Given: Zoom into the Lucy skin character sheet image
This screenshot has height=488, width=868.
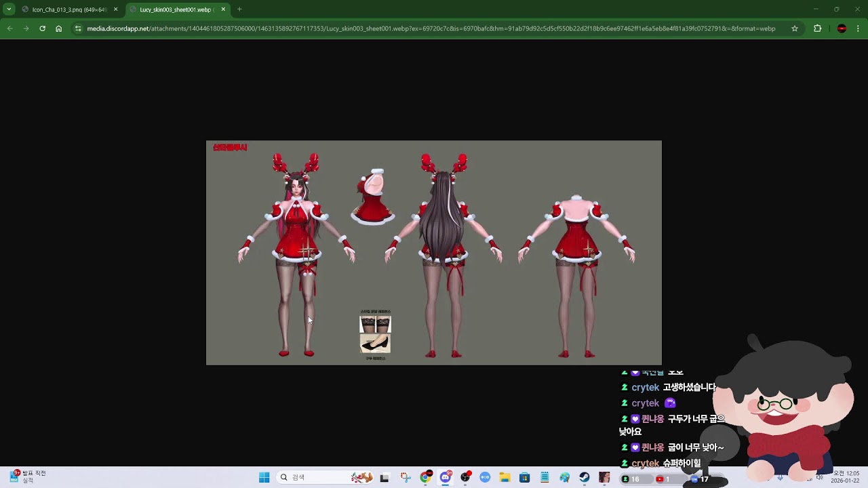Looking at the screenshot, I should pos(434,253).
